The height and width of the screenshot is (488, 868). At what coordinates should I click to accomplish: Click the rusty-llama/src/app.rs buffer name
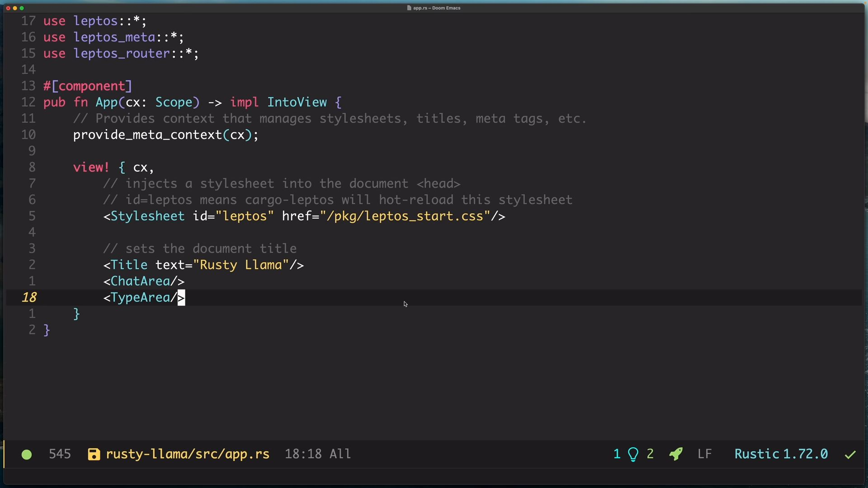point(188,454)
